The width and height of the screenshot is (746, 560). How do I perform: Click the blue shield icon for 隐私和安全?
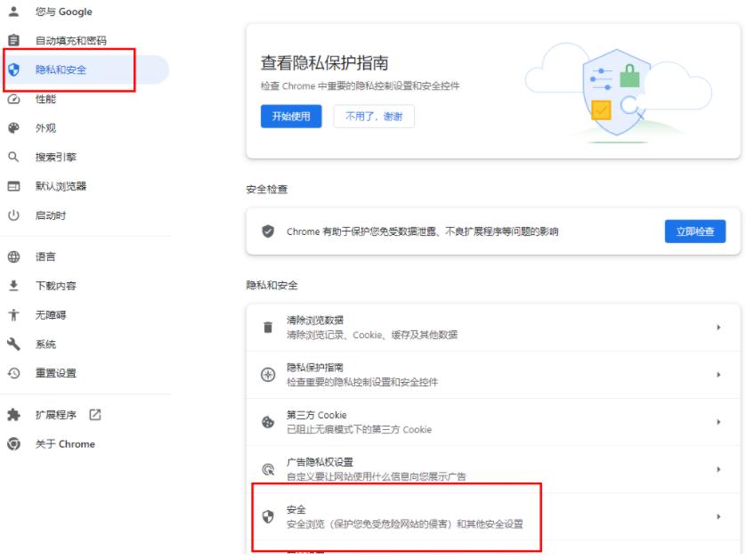click(x=13, y=70)
